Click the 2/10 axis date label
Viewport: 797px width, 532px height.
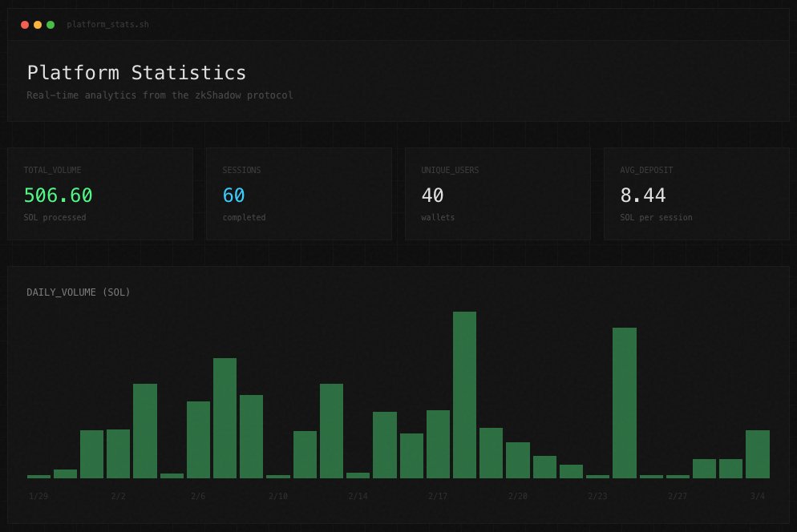[x=278, y=496]
